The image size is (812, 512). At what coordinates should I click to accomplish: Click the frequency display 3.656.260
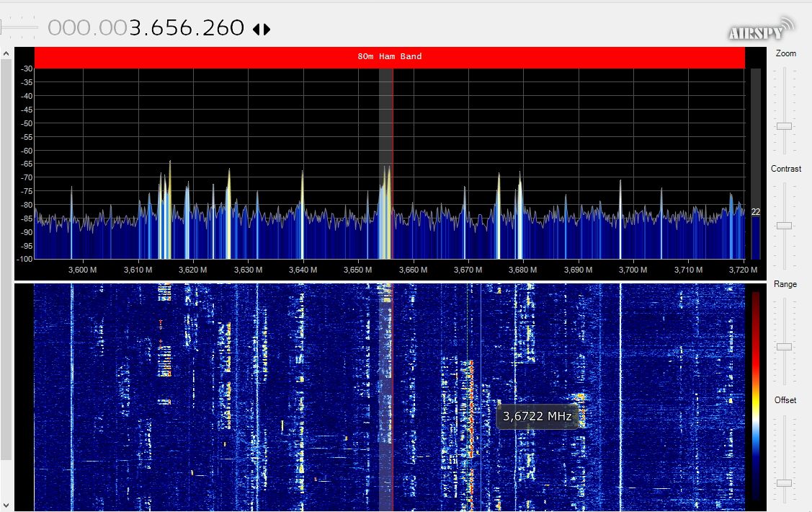pyautogui.click(x=187, y=28)
